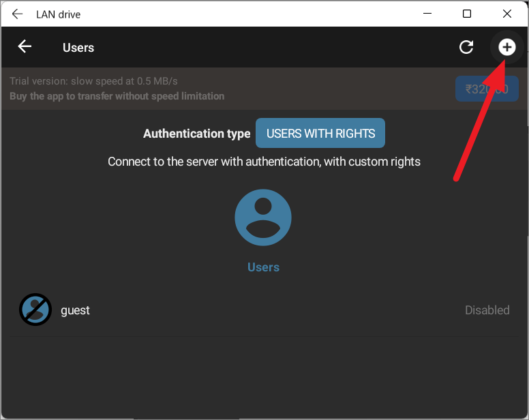Change the USERS WITH RIGHTS authentication type

point(320,133)
